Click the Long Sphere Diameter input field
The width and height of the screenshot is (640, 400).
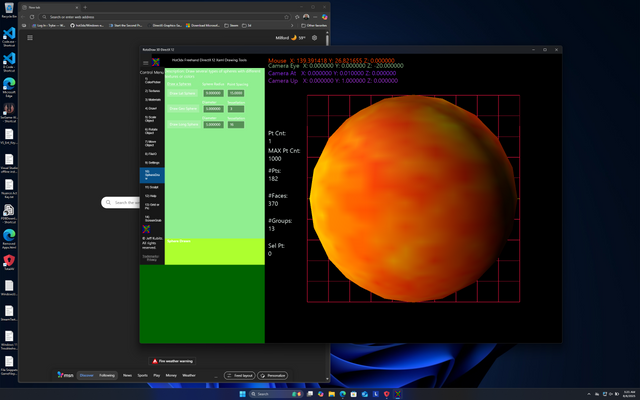[x=213, y=124]
